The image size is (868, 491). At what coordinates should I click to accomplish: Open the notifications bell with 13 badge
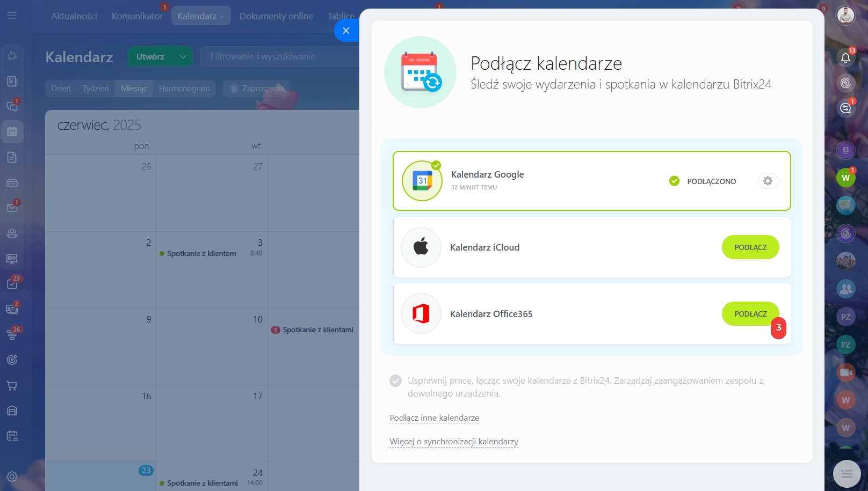click(845, 57)
